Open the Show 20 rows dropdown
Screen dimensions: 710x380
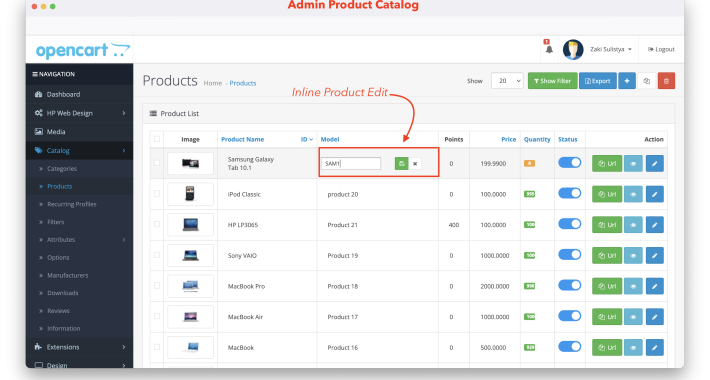point(507,81)
